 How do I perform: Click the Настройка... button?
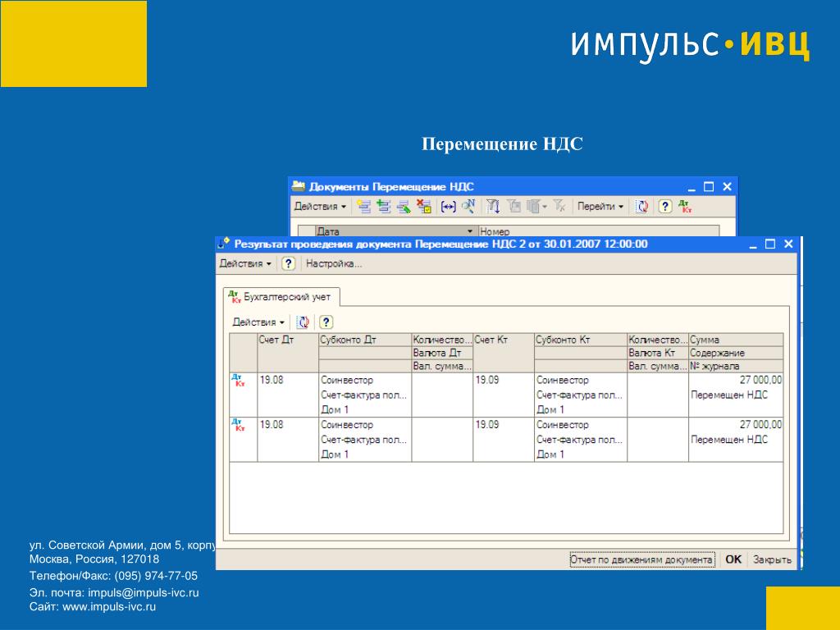tap(334, 263)
